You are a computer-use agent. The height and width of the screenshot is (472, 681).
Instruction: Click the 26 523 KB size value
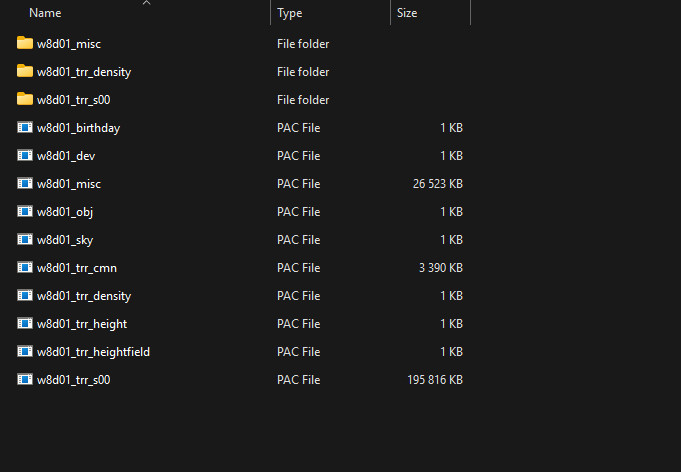click(438, 184)
